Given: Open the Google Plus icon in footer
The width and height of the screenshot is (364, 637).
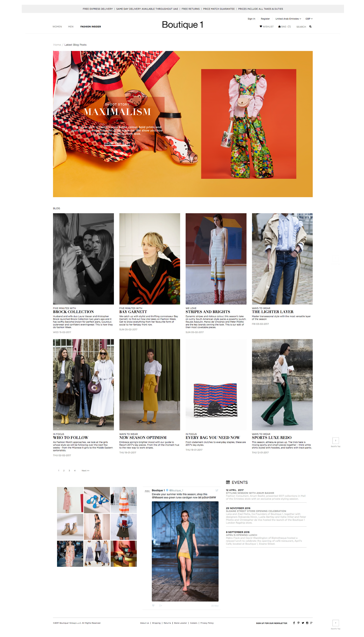Looking at the screenshot, I should 311,623.
